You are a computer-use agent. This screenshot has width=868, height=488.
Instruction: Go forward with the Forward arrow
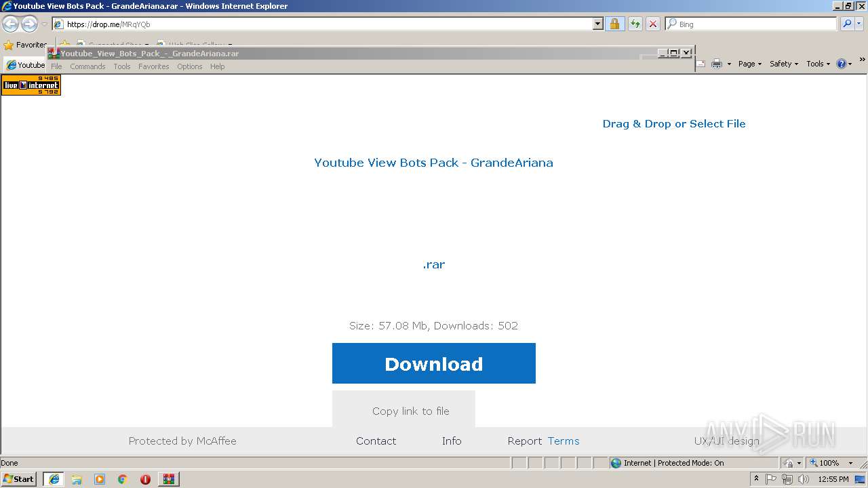click(x=29, y=24)
